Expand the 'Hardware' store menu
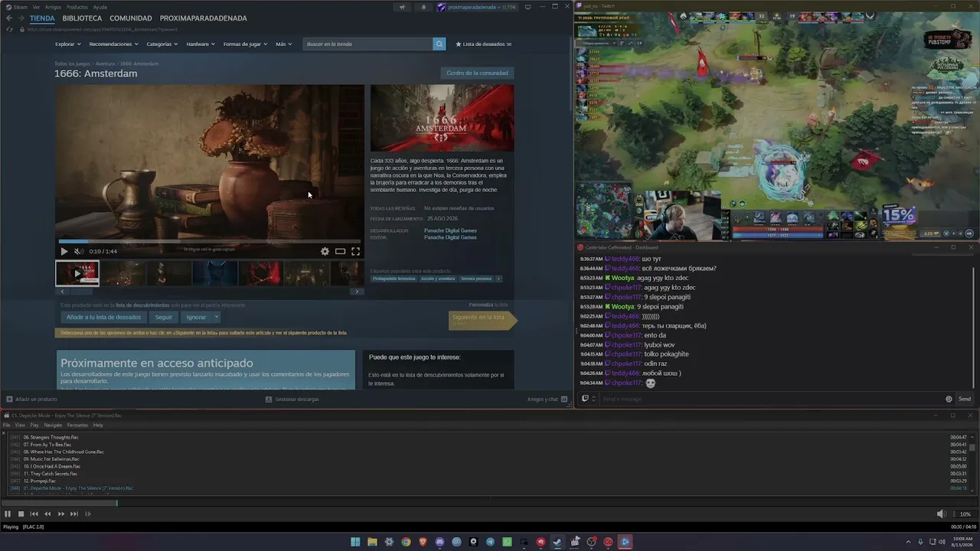 pos(201,44)
